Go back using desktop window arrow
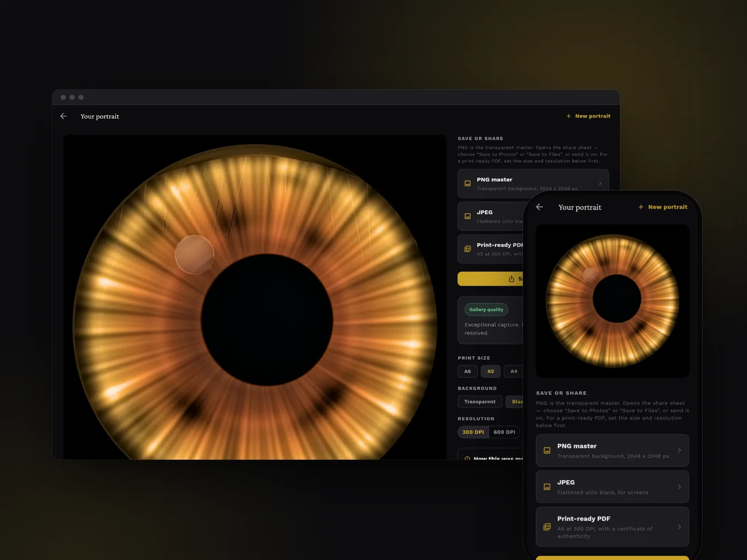 (63, 116)
